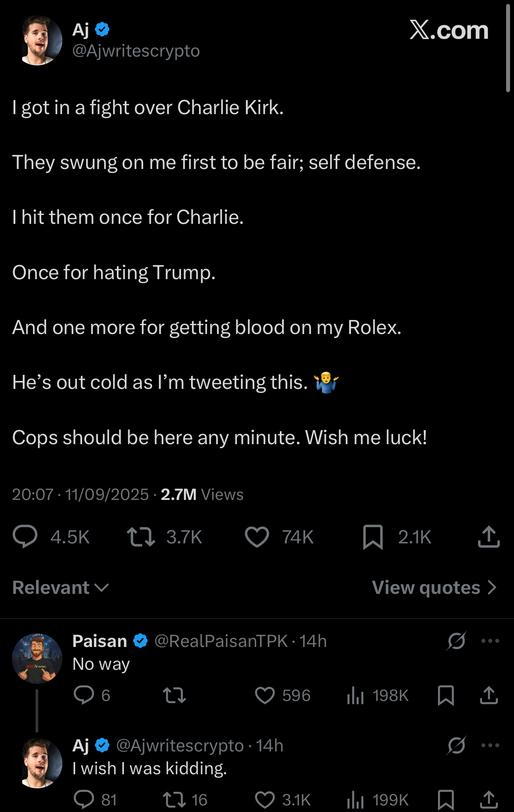514x812 pixels.
Task: Click the page scrollbar at right edge
Action: click(508, 48)
